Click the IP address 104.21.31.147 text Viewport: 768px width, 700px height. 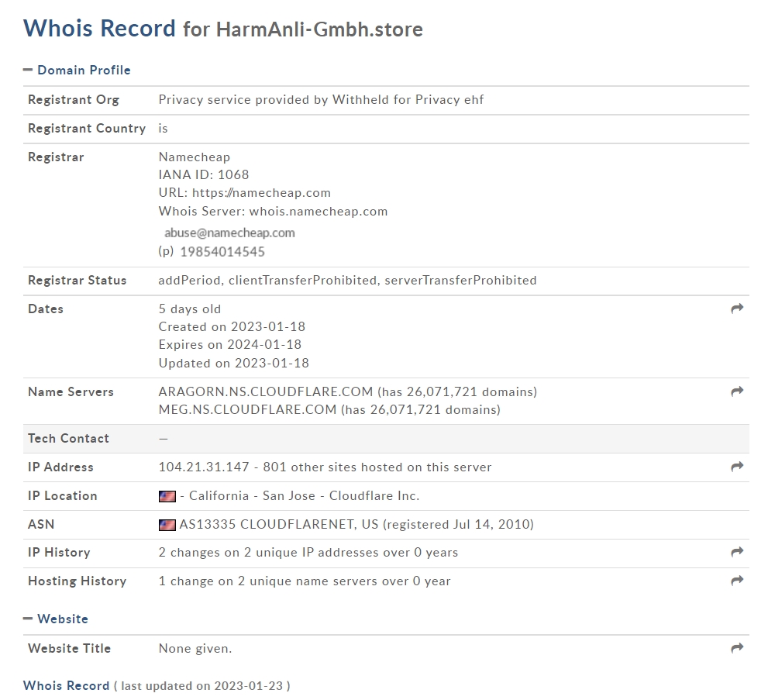[x=204, y=467]
